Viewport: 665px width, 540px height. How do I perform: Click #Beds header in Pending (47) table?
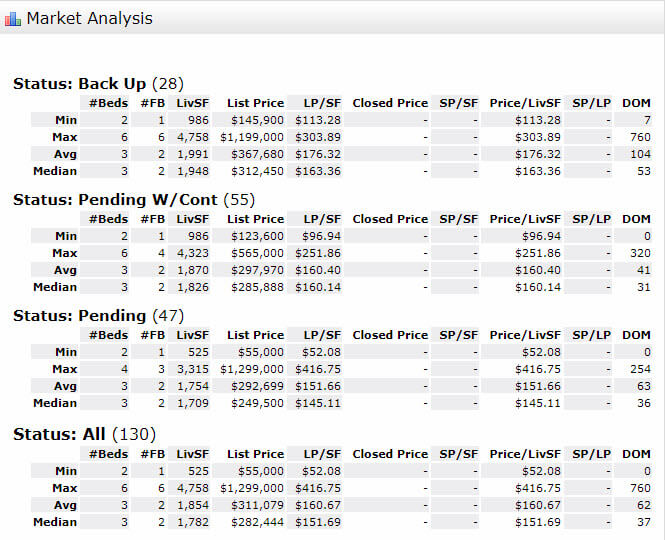(x=108, y=335)
